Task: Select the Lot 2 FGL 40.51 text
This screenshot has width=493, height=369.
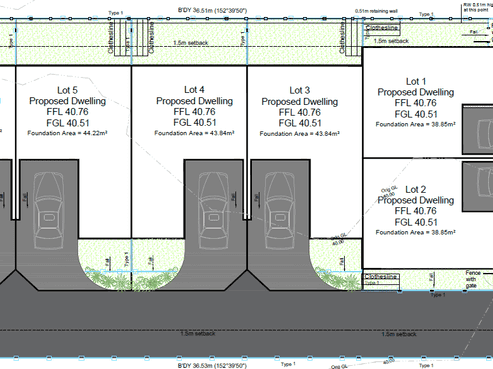Action: (x=416, y=222)
